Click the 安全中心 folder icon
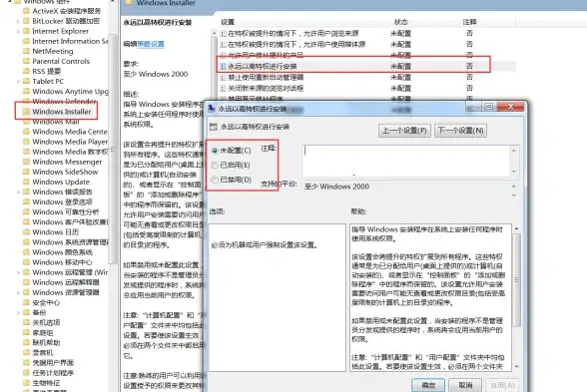Viewport: 587px width, 392px height. 26,302
